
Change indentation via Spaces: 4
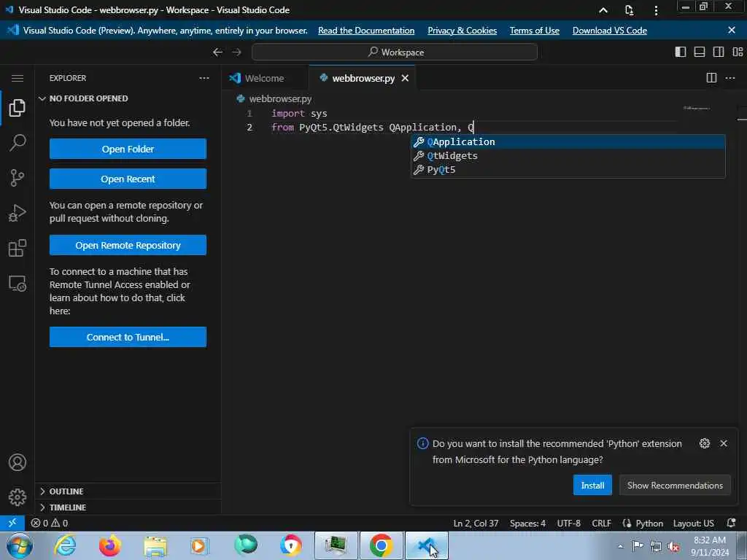point(527,523)
